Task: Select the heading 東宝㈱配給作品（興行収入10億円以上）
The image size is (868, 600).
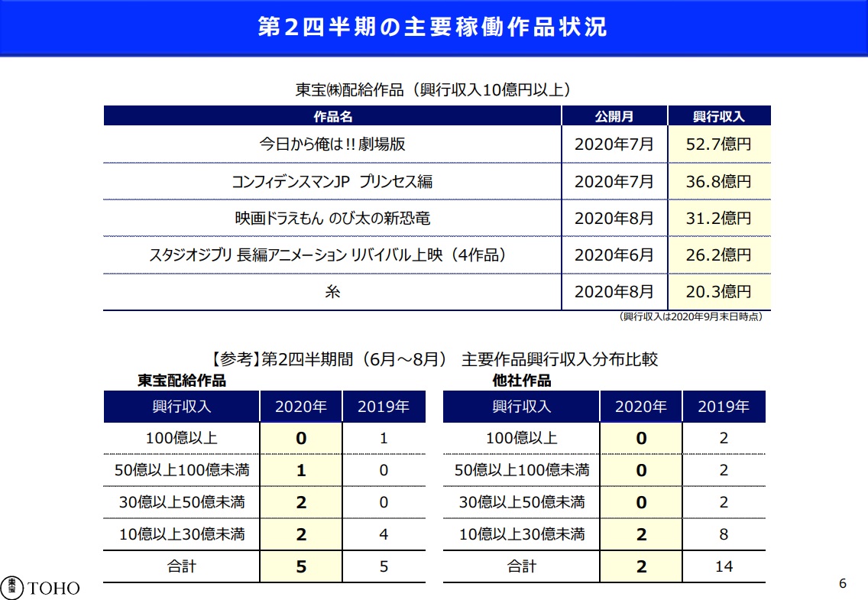Action: click(x=433, y=89)
